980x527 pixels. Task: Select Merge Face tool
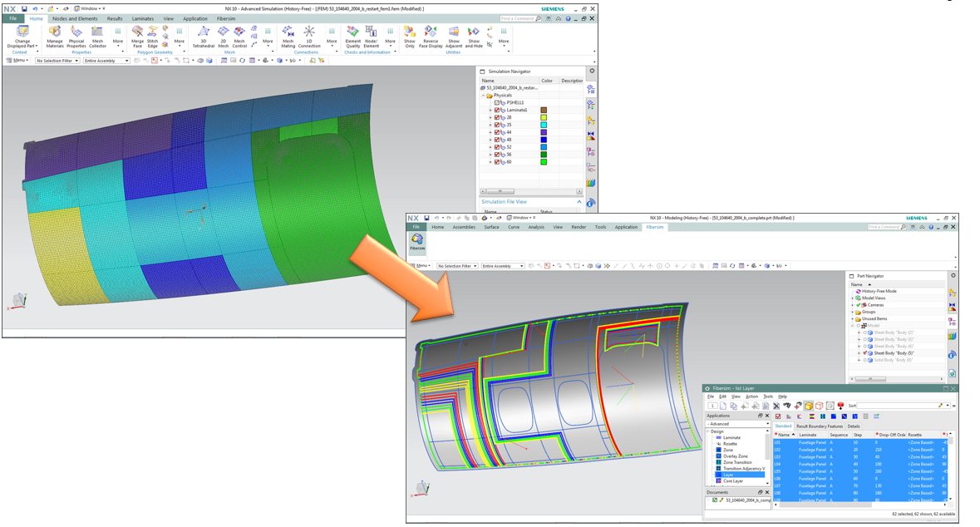coord(137,36)
